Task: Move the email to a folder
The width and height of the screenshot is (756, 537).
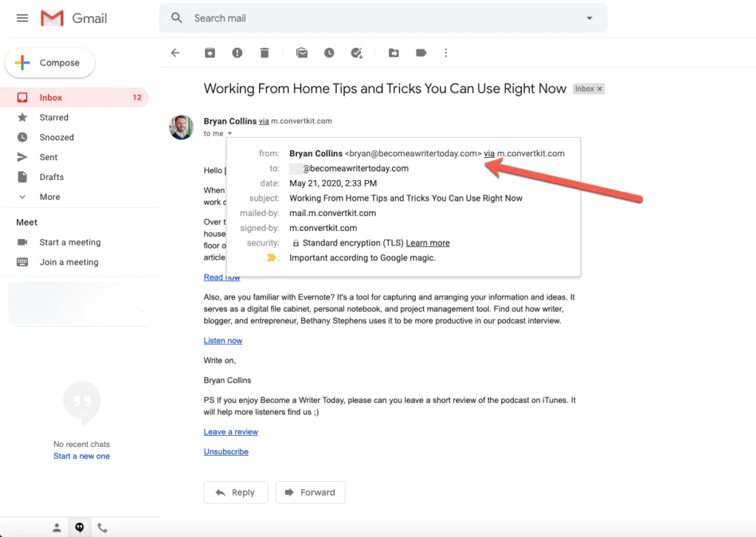Action: (394, 52)
